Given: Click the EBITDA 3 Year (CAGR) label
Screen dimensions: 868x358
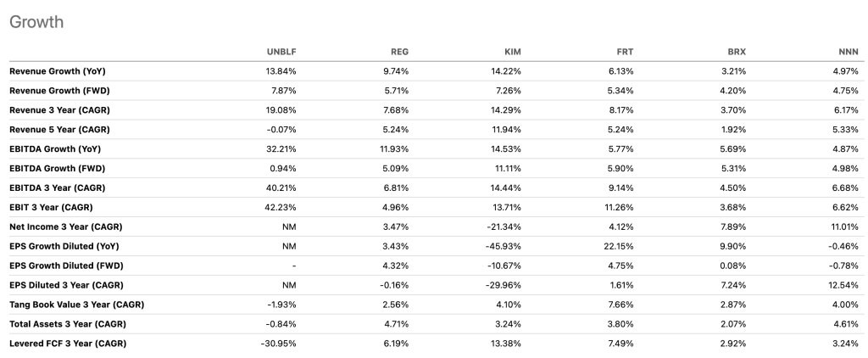Looking at the screenshot, I should 57,187.
